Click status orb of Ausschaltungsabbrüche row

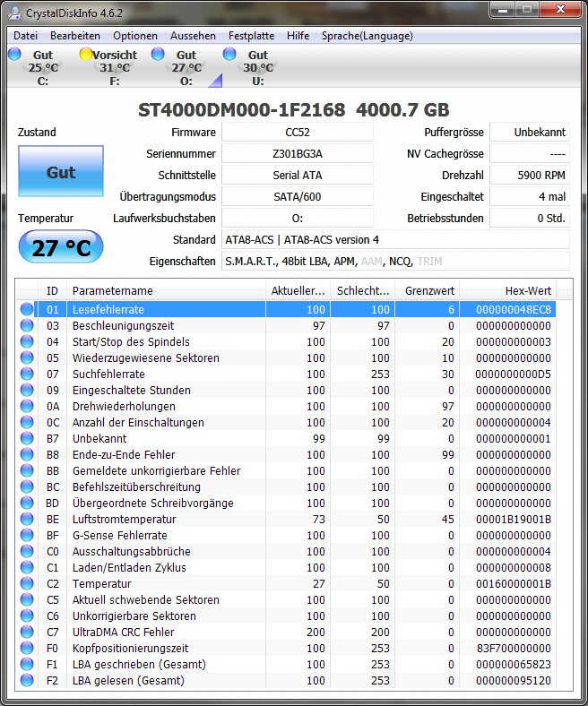[x=27, y=552]
